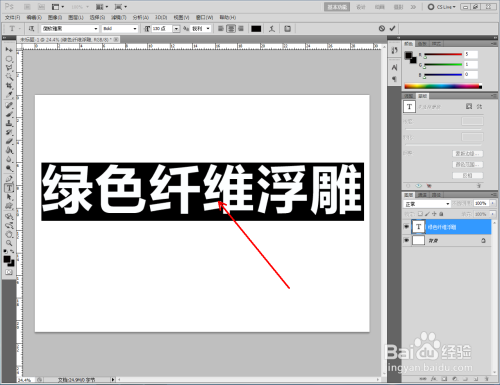500x385 pixels.
Task: Hide the Background layer eye icon
Action: coord(406,240)
